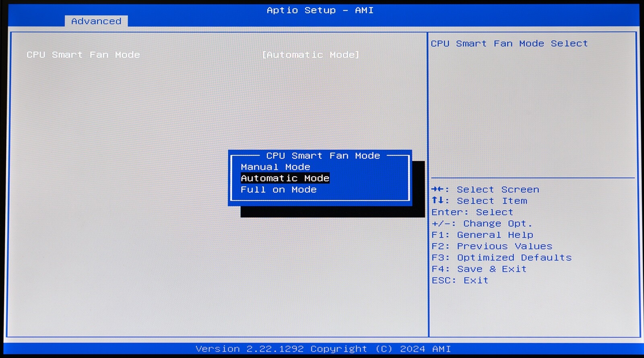Click F2: Previous Values in the help panel
Image resolution: width=644 pixels, height=358 pixels.
pos(492,246)
